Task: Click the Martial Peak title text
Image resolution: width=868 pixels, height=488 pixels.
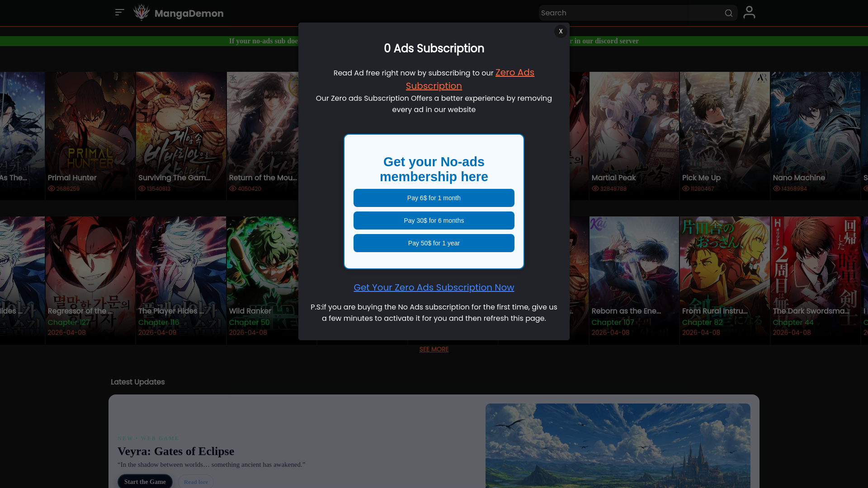Action: (x=613, y=178)
